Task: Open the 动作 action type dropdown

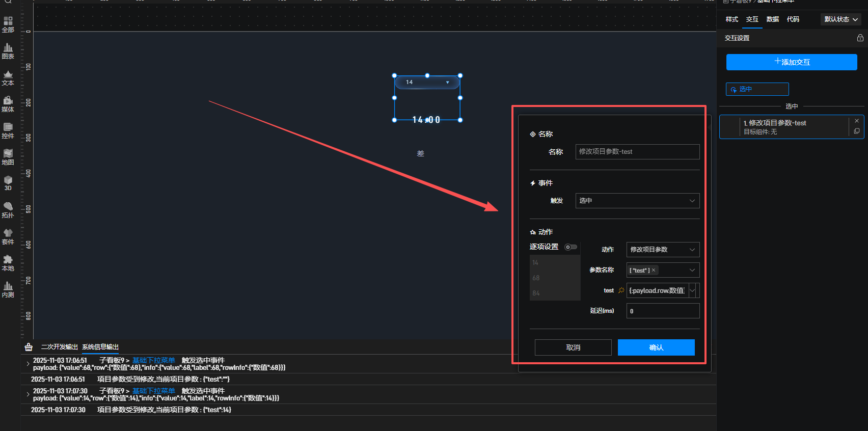Action: pos(662,250)
